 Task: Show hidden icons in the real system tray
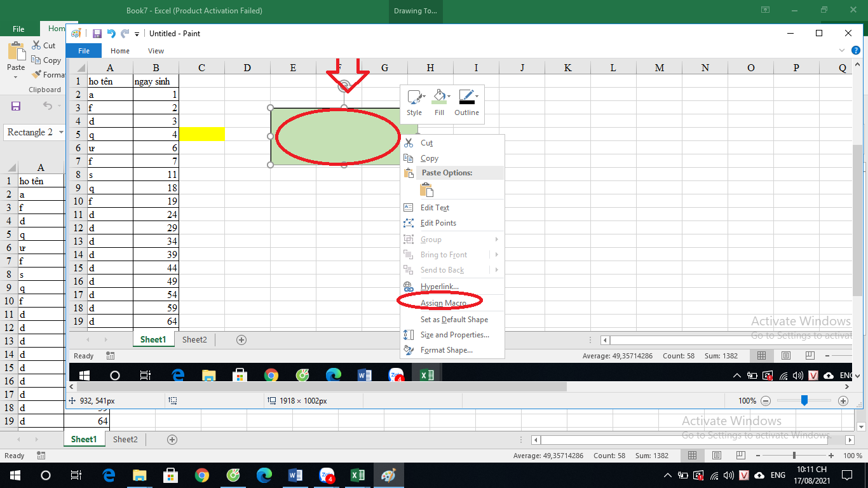coord(667,475)
